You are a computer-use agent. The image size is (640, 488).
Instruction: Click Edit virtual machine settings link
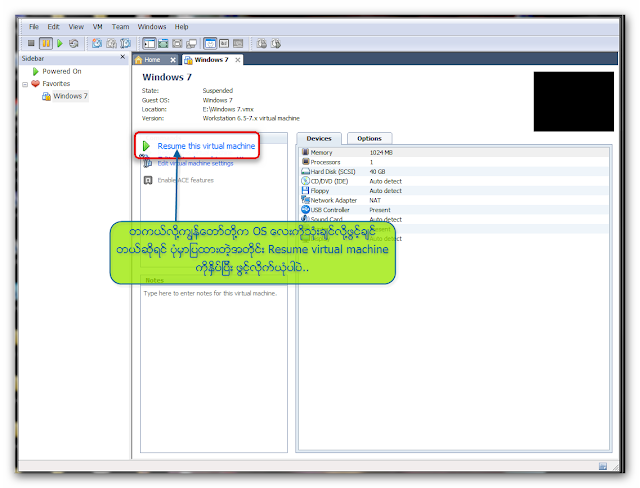pos(196,164)
